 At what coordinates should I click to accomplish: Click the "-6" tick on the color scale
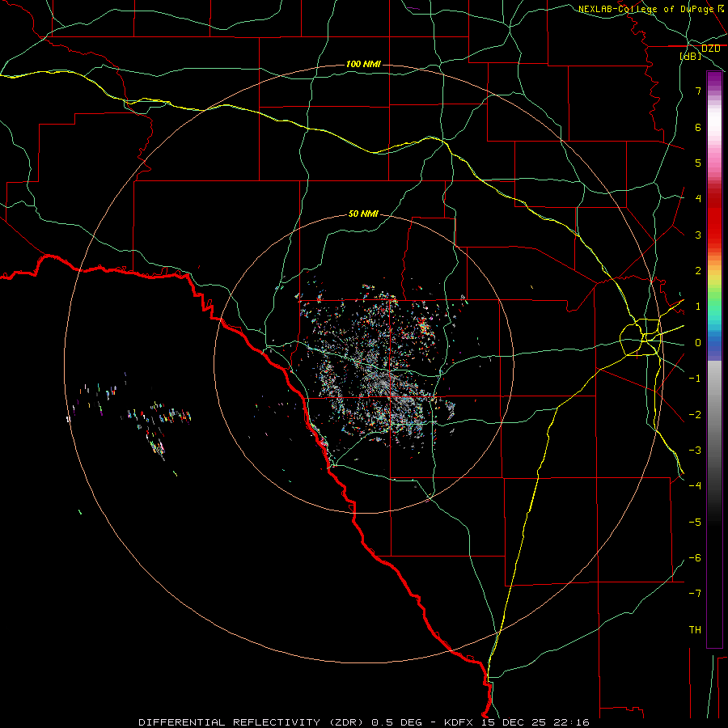[695, 558]
